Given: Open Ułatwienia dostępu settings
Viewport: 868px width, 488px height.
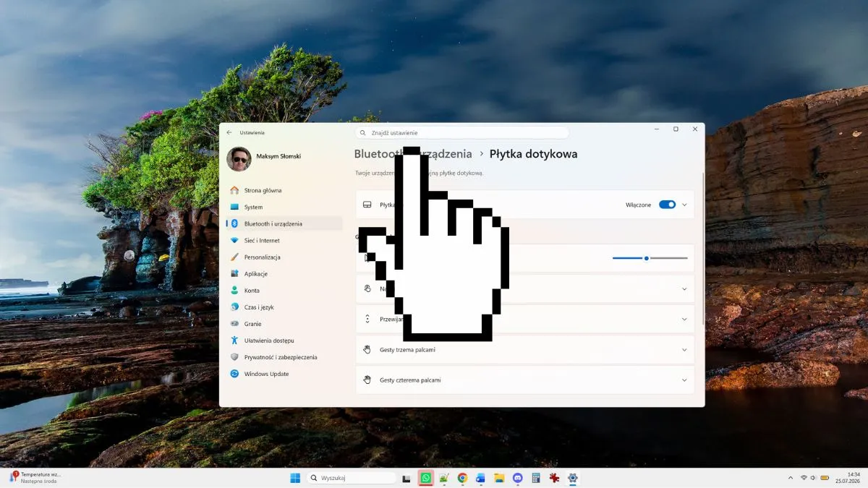Looking at the screenshot, I should (284, 341).
